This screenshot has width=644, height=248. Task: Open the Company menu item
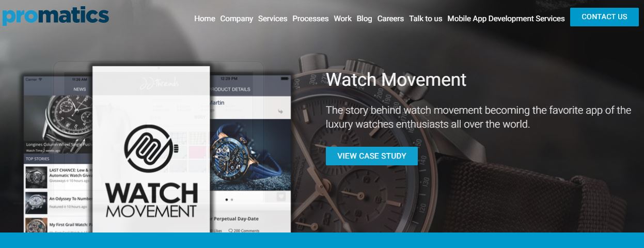coord(237,19)
